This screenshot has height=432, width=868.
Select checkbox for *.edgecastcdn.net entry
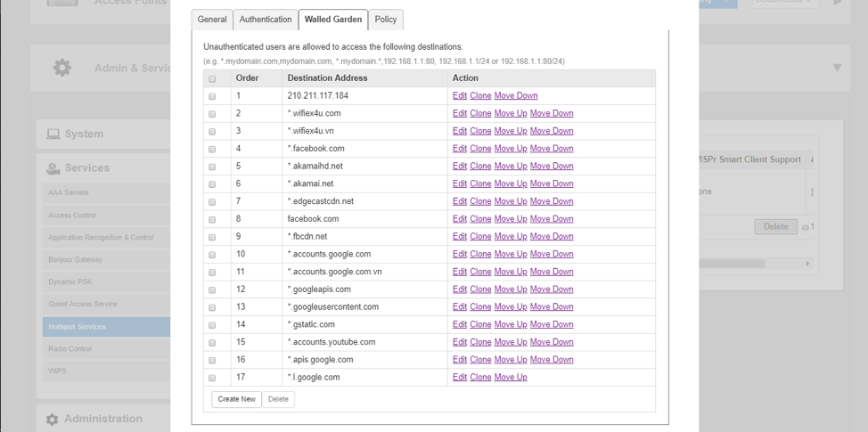[x=212, y=202]
